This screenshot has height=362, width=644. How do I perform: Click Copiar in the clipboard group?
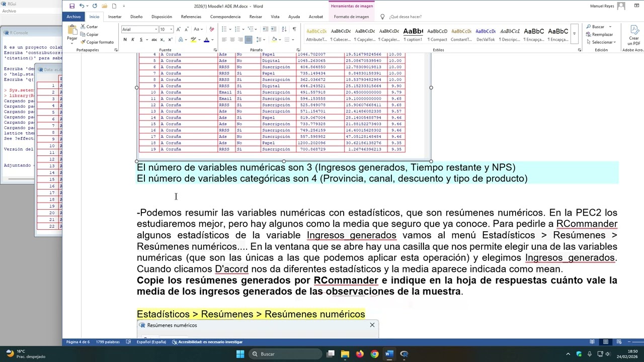(x=90, y=34)
